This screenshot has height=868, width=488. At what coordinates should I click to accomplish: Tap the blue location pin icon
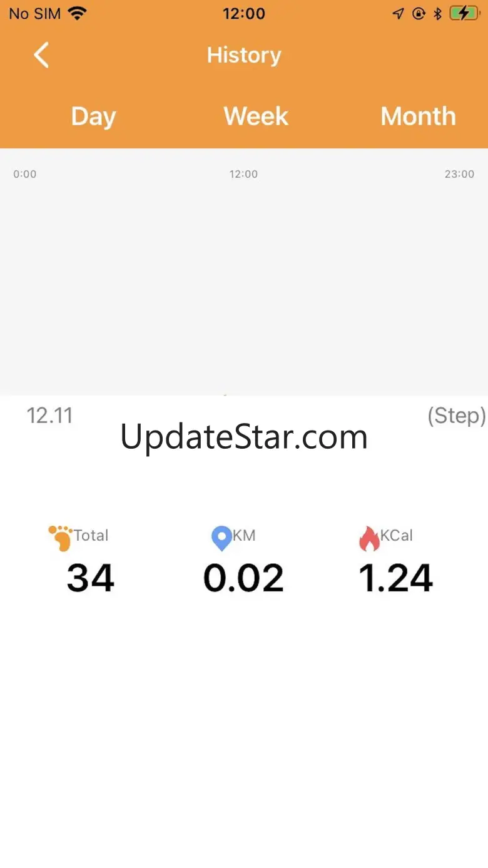[x=221, y=538]
